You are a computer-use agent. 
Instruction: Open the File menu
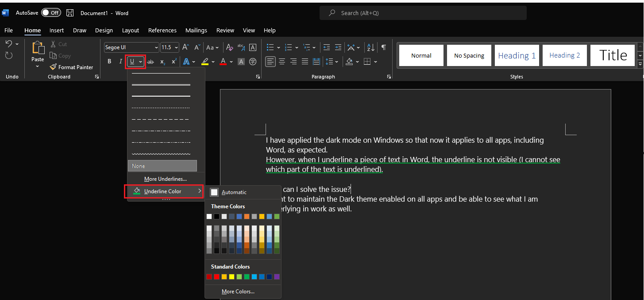(x=8, y=30)
